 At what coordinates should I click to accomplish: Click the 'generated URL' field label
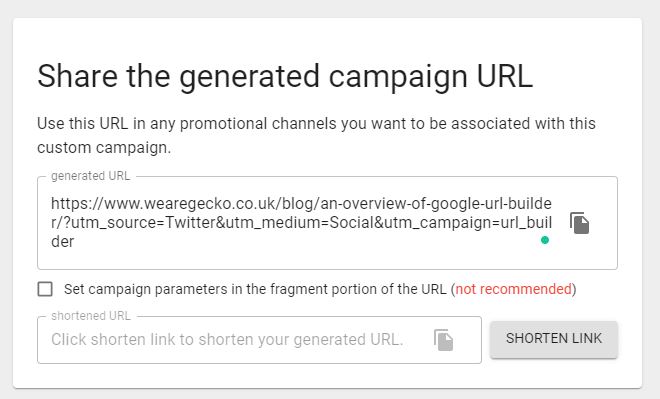tap(90, 176)
